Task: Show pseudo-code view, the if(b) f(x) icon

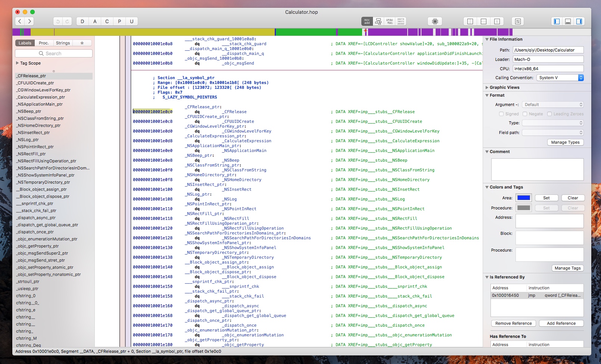Action: click(x=389, y=21)
